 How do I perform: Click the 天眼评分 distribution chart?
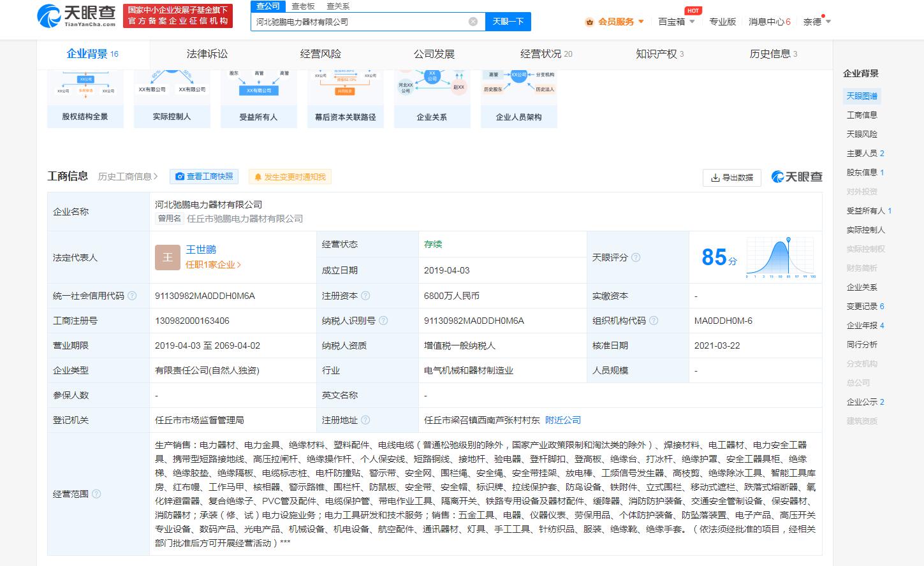[781, 258]
